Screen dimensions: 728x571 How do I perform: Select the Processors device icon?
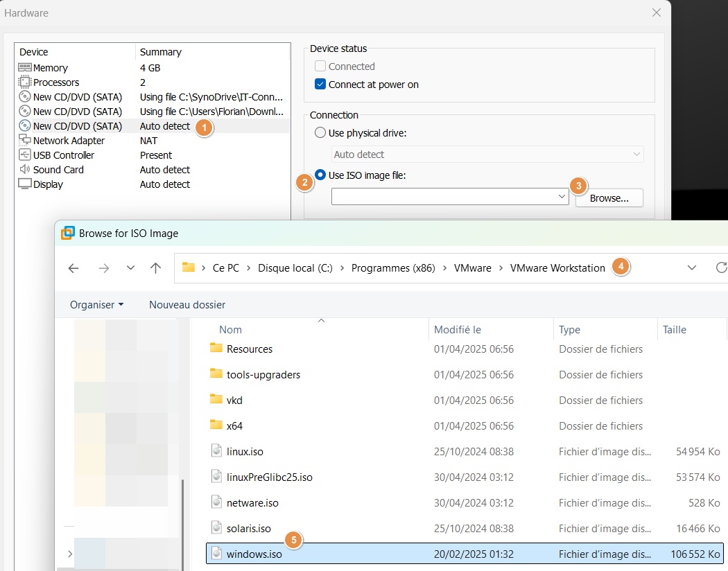tap(26, 82)
